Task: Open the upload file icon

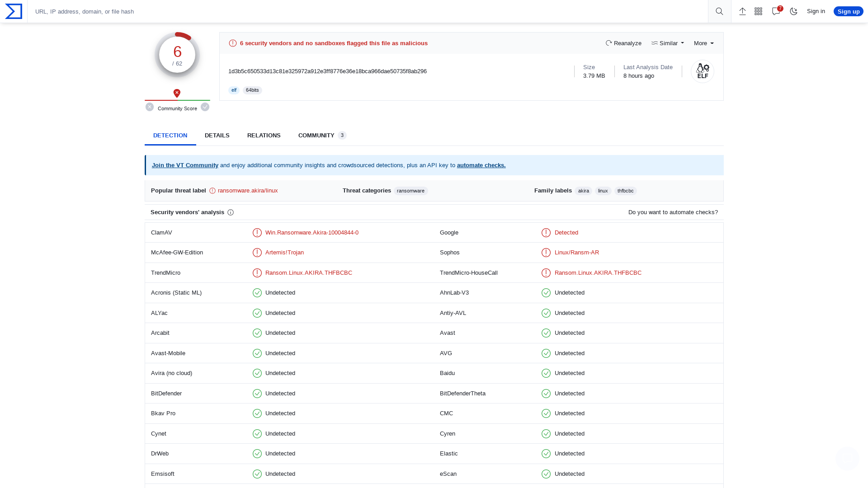Action: point(742,11)
